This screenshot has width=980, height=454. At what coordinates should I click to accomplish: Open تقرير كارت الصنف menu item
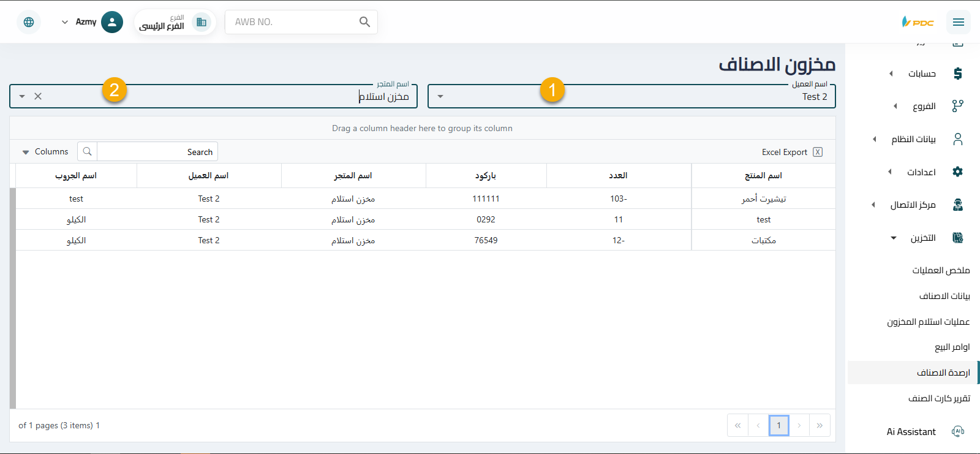pos(939,398)
